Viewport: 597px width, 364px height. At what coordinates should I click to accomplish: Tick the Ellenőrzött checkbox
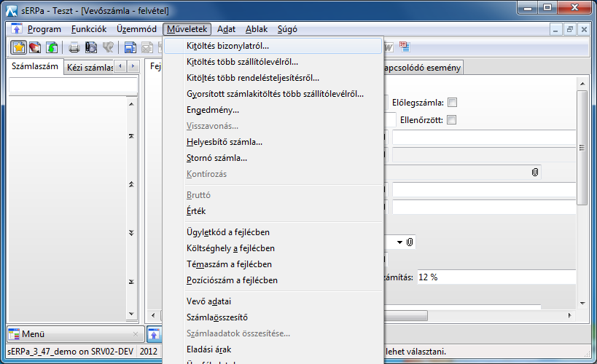(x=451, y=120)
